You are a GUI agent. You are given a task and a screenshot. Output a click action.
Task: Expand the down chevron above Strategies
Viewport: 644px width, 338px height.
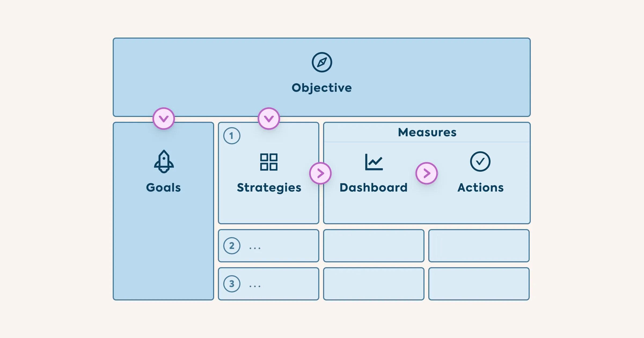[x=269, y=119]
